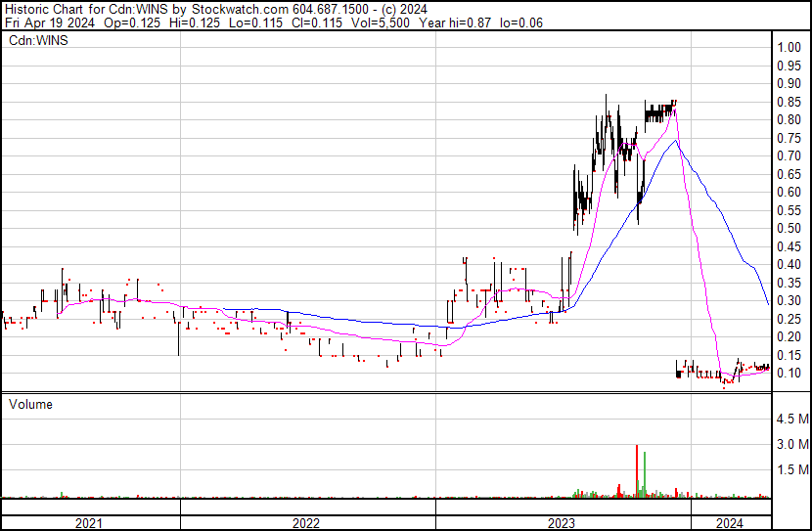The image size is (812, 531).
Task: Click the 2021 year label on time axis
Action: [x=89, y=523]
